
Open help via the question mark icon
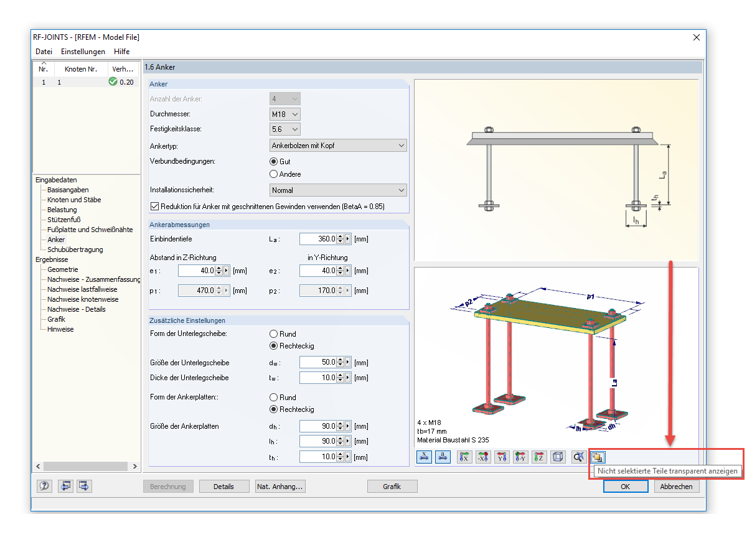[45, 486]
